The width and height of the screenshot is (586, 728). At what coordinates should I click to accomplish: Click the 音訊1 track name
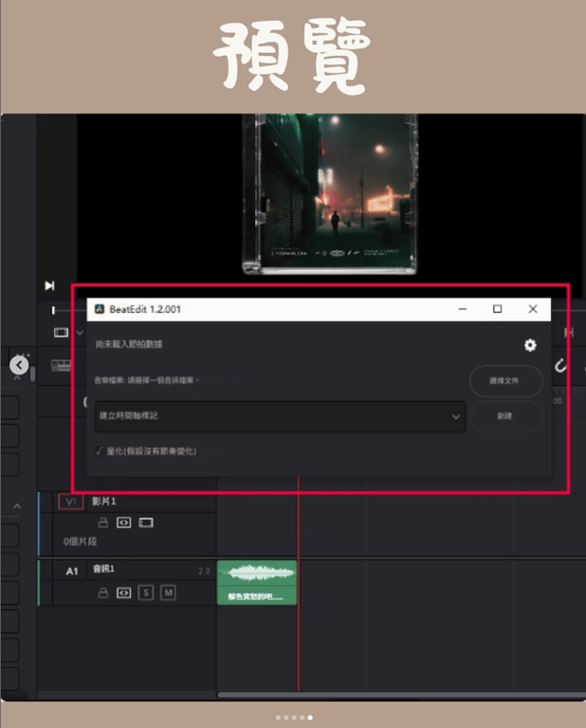[x=103, y=569]
